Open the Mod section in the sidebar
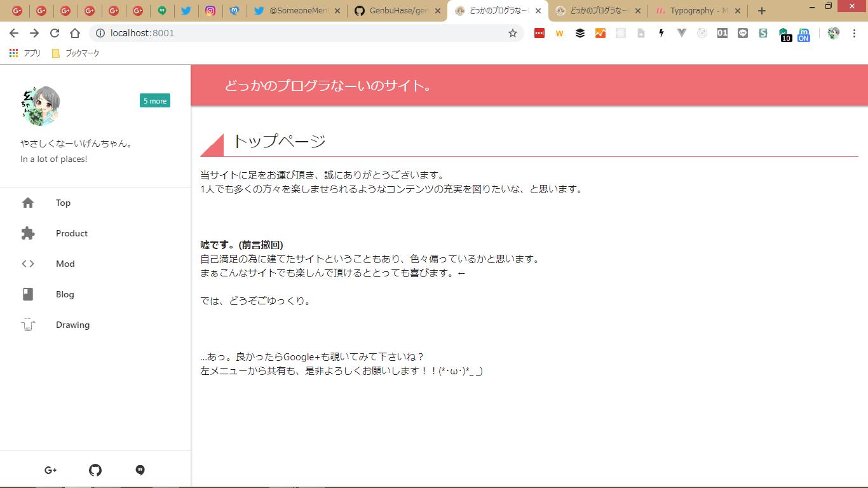The image size is (868, 488). 95,264
